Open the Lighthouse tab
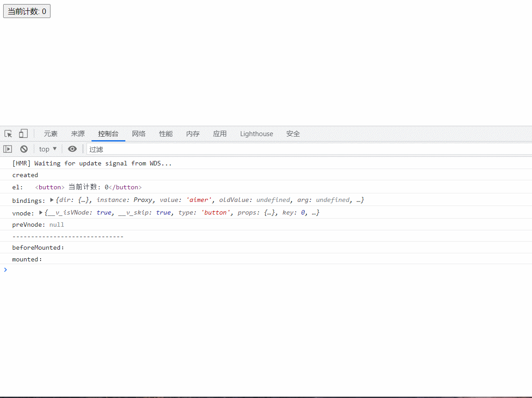Viewport: 532px width, 398px height. click(x=257, y=134)
